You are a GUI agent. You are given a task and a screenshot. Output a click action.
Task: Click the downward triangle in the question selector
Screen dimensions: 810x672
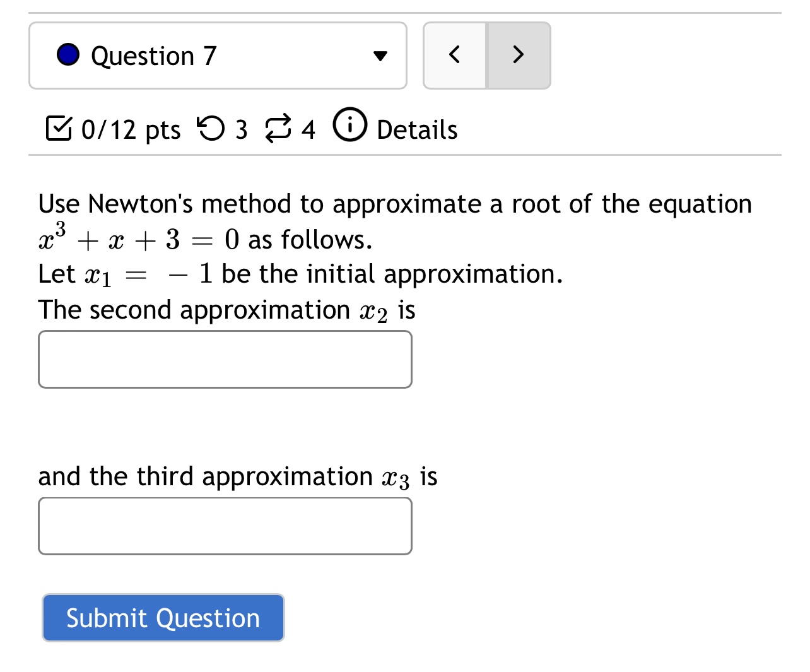[379, 56]
